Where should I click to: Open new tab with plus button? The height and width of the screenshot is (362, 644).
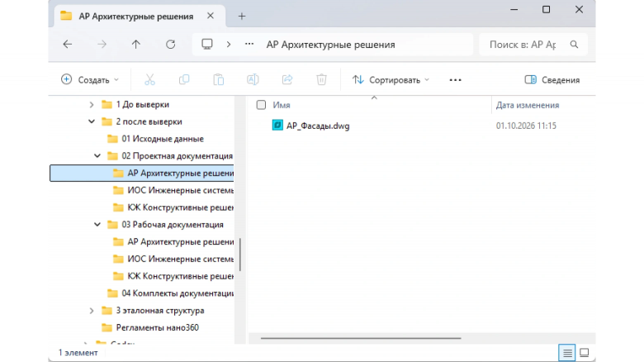click(x=242, y=17)
